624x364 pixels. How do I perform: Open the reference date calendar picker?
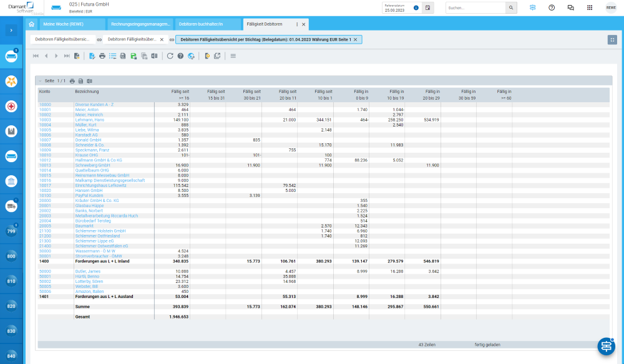click(x=428, y=7)
